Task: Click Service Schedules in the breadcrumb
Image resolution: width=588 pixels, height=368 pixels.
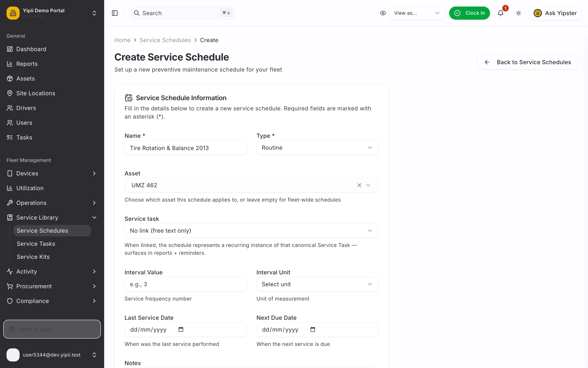Action: pyautogui.click(x=165, y=40)
